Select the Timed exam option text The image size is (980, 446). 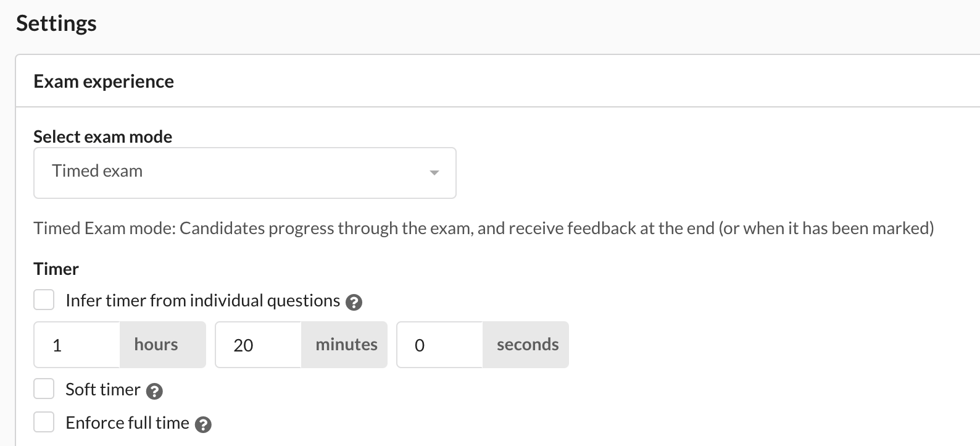tap(97, 171)
